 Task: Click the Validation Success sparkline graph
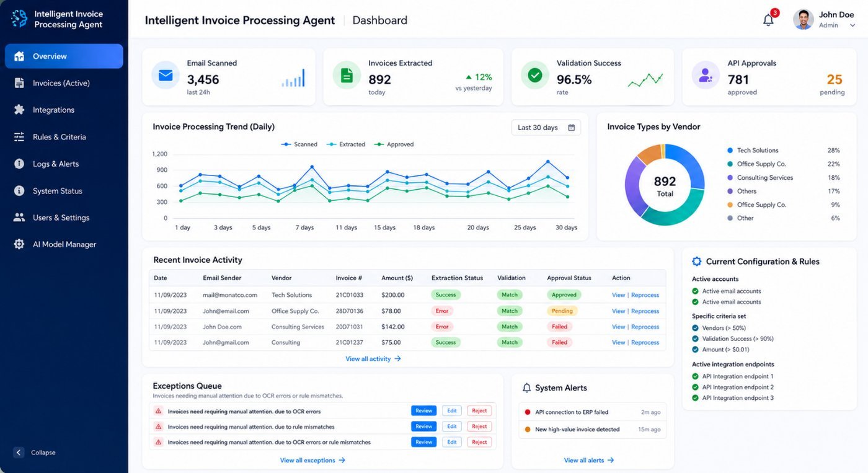tap(645, 80)
